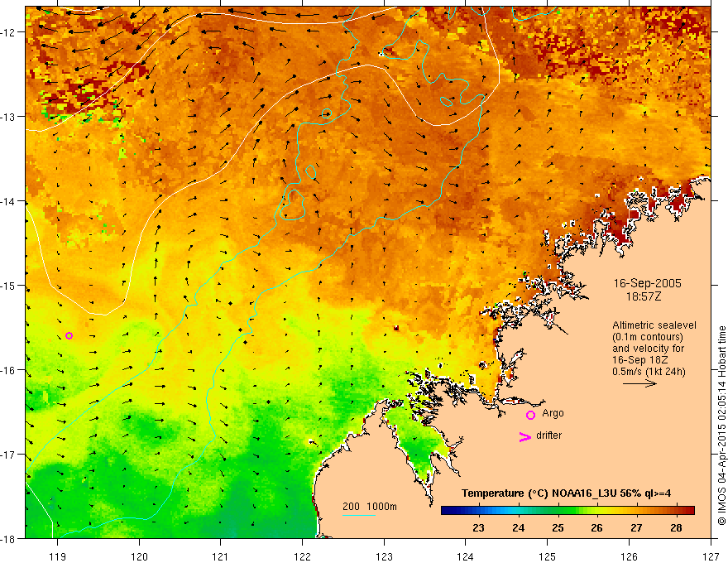Click the time text 18:57Z
This screenshot has height=563, width=728.
(643, 296)
